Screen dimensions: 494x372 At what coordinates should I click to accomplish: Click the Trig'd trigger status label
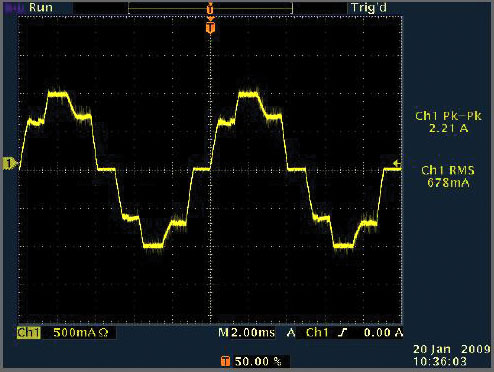369,7
